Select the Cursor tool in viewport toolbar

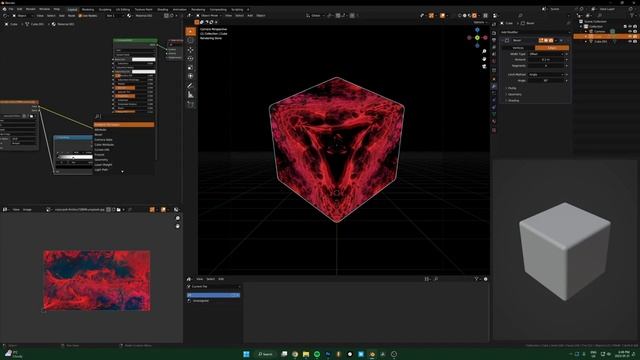pyautogui.click(x=191, y=41)
